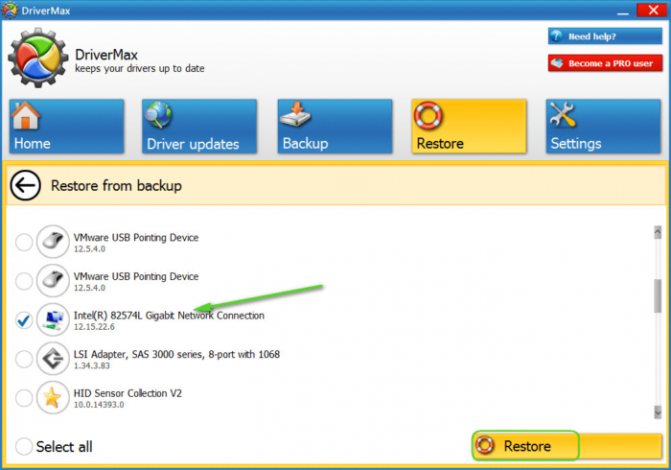Minimize the DriverMax window
The width and height of the screenshot is (671, 470).
coord(623,11)
